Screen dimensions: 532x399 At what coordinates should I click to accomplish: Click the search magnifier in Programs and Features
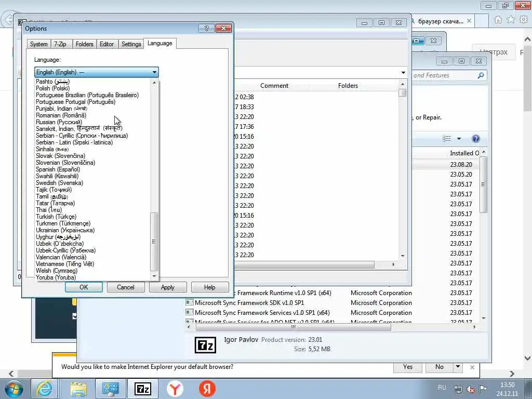coord(481,75)
